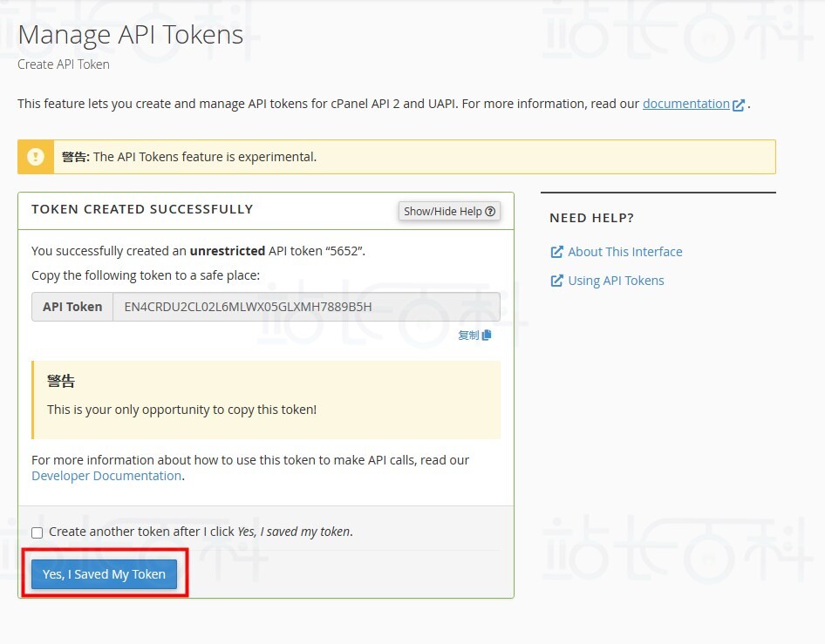
Task: Click the help circle icon in Show/Hide Help
Action: click(490, 212)
